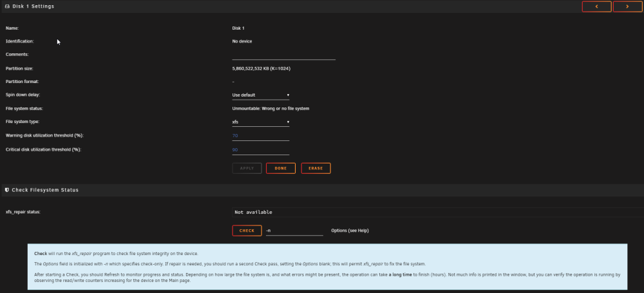Go to previous disk with left arrow button

pyautogui.click(x=596, y=6)
